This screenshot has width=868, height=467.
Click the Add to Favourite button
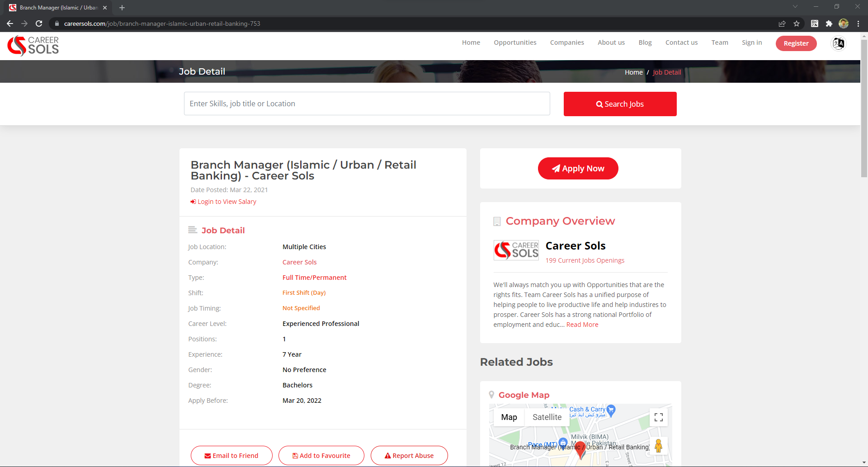coord(321,456)
